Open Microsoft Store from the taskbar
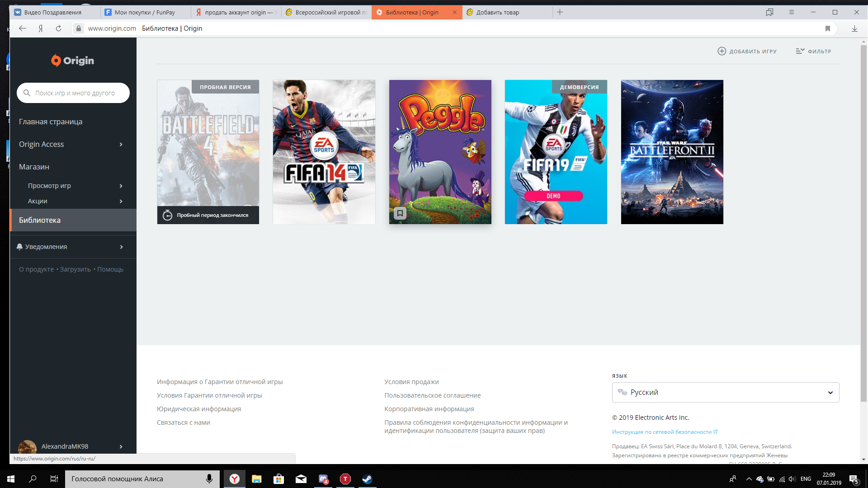Image resolution: width=868 pixels, height=488 pixels. 278,479
